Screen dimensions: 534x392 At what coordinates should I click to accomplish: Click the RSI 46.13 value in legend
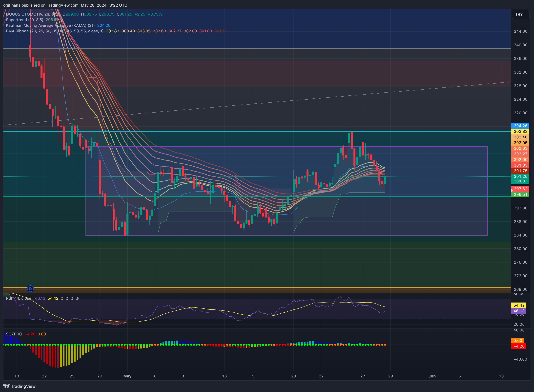[40, 298]
